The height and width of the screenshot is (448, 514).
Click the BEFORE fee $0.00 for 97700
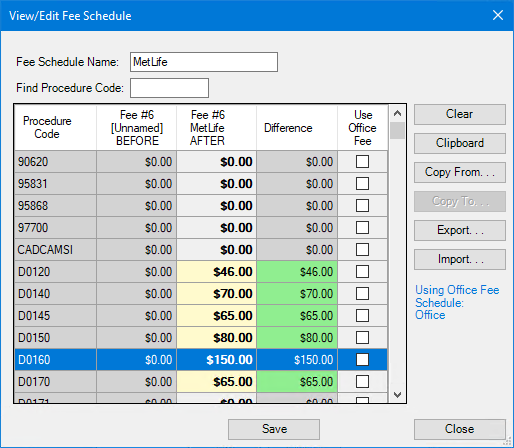tap(137, 228)
